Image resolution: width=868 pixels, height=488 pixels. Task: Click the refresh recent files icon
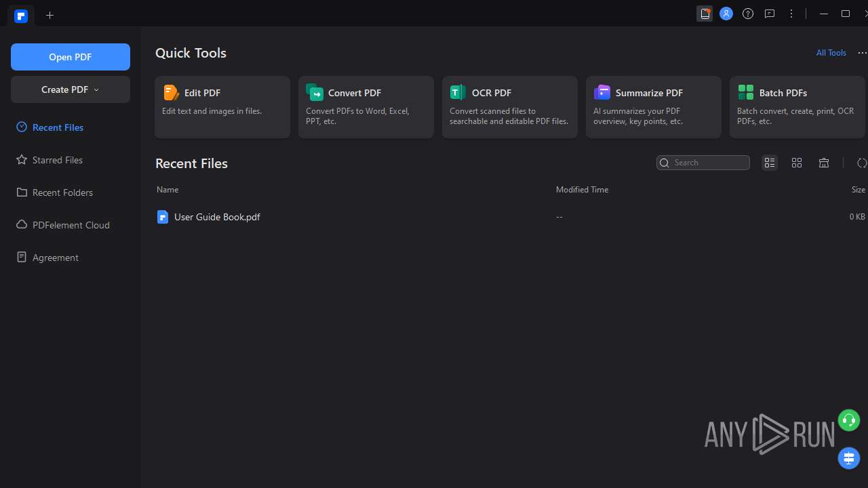862,163
